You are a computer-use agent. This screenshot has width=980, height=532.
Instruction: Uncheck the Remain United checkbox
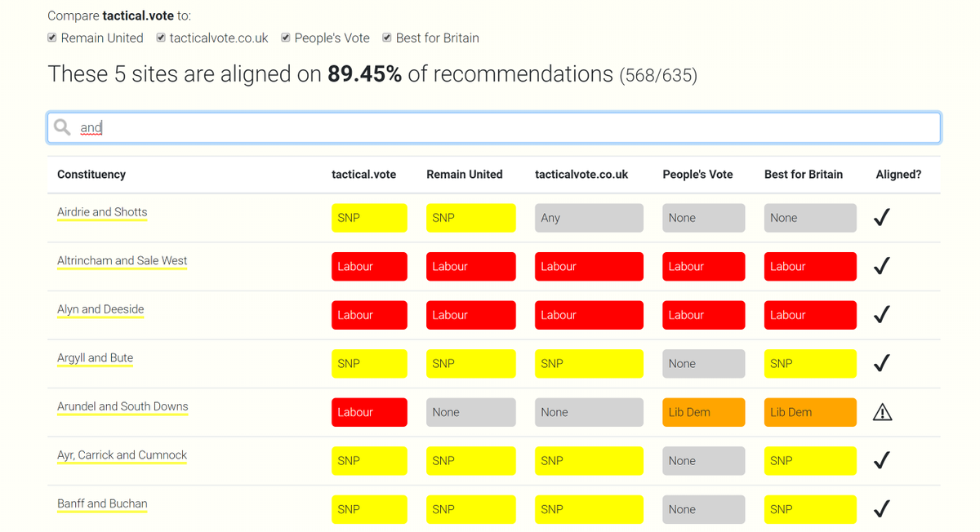(52, 38)
